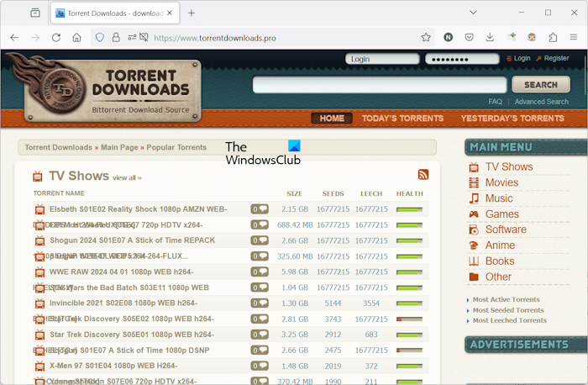The height and width of the screenshot is (385, 588).
Task: Click the browser address bar URL
Action: click(215, 38)
